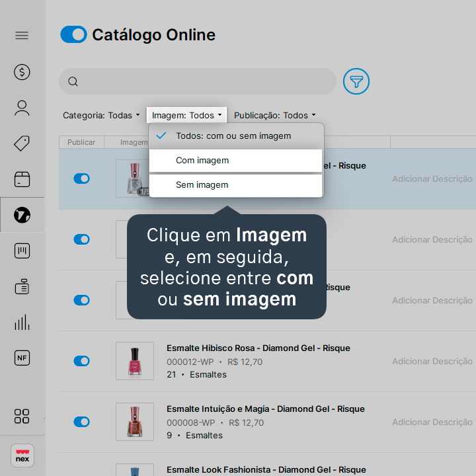476x476 pixels.
Task: Click the Catálogo Online page title
Action: (x=154, y=34)
